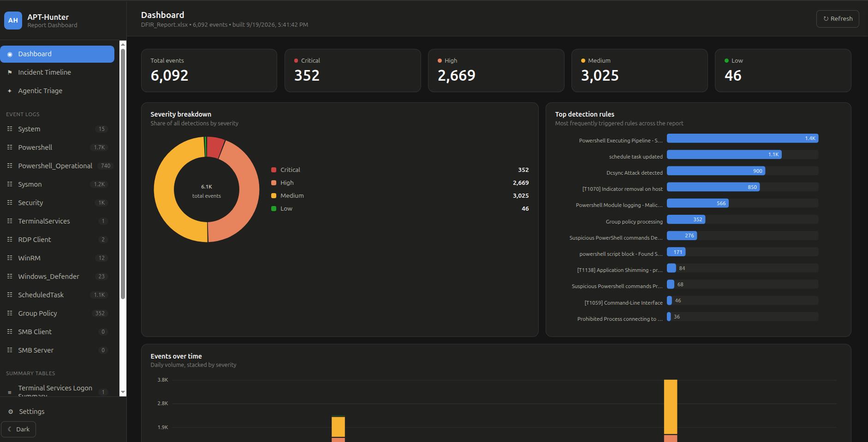Viewport: 868px width, 442px height.
Task: Click the System log list icon
Action: coord(10,129)
